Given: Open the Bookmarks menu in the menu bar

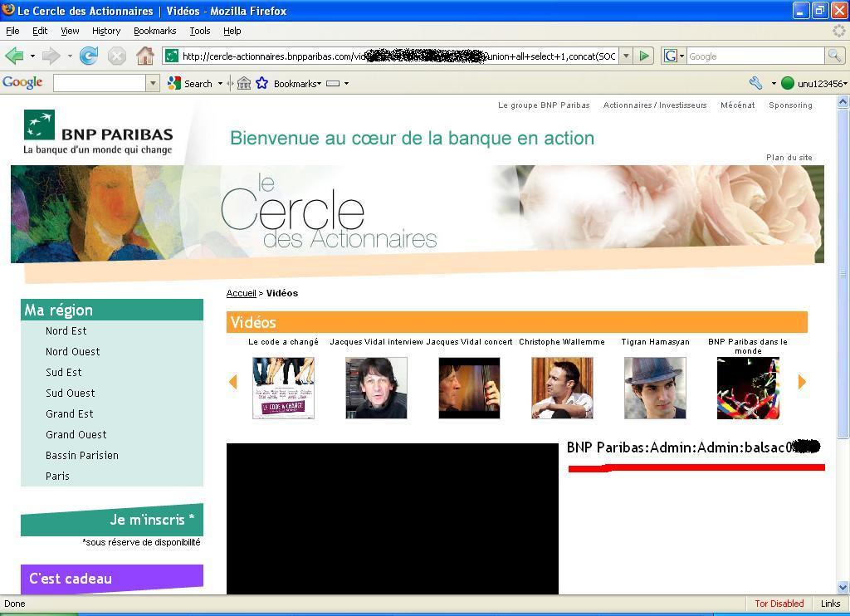Looking at the screenshot, I should point(155,31).
